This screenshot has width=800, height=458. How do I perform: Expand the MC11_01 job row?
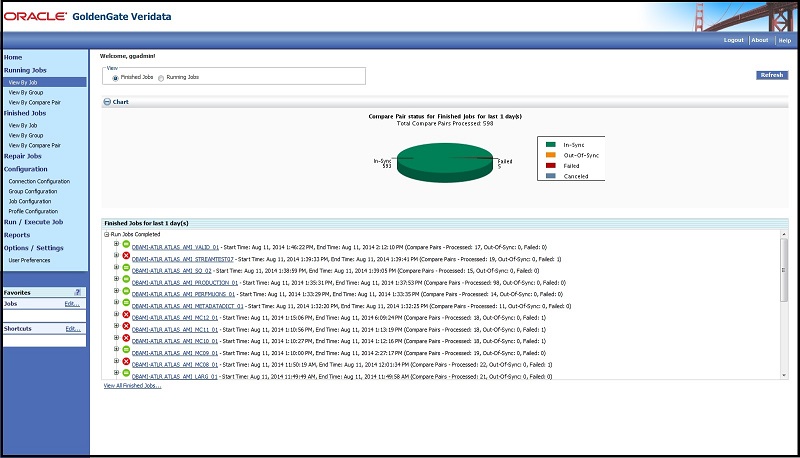tap(116, 326)
